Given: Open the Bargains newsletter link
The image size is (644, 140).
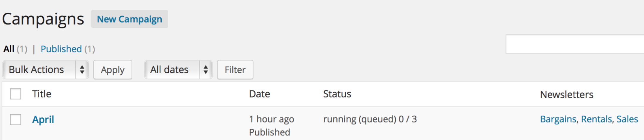Looking at the screenshot, I should pyautogui.click(x=558, y=119).
